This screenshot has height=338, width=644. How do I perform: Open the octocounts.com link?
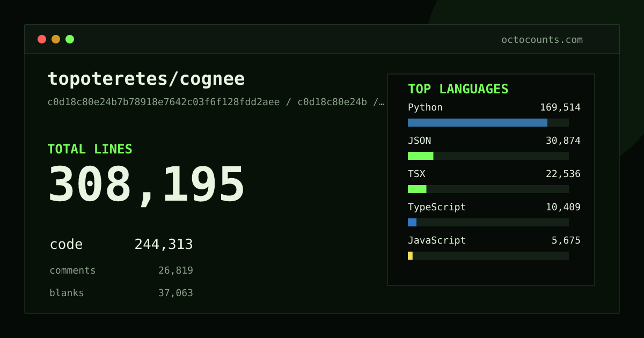[542, 40]
